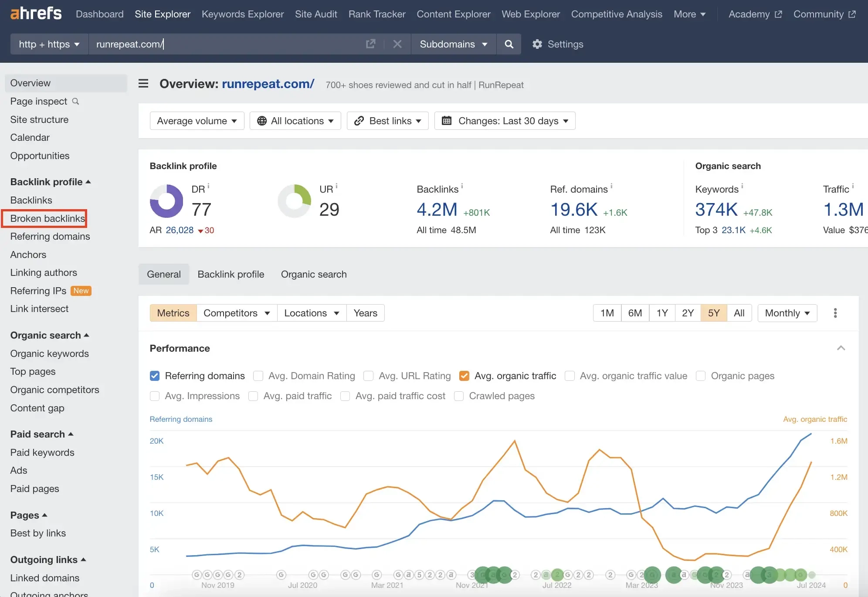This screenshot has height=597, width=868.
Task: Open the Settings gear
Action: [537, 44]
